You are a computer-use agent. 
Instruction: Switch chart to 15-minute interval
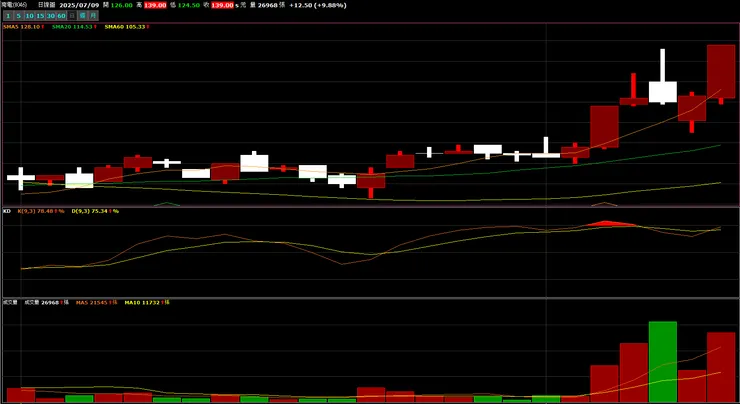(x=40, y=16)
